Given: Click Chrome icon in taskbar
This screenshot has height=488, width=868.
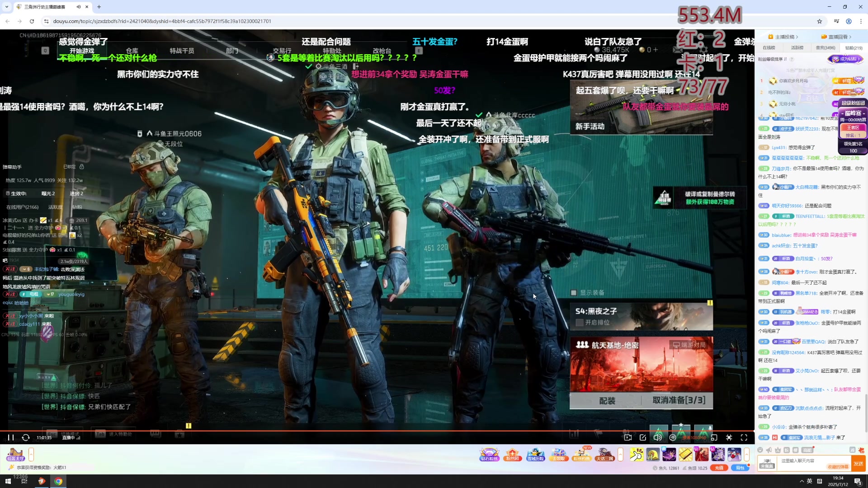Looking at the screenshot, I should click(x=58, y=481).
